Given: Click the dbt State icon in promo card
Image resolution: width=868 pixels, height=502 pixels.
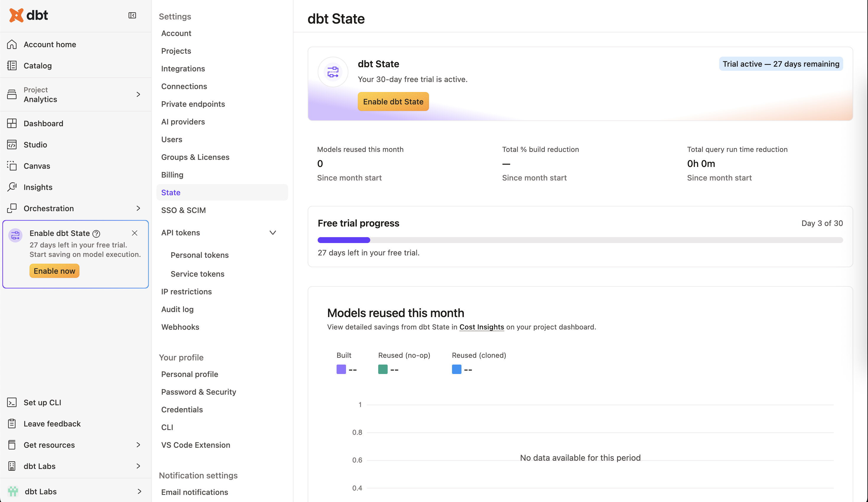Looking at the screenshot, I should point(15,235).
